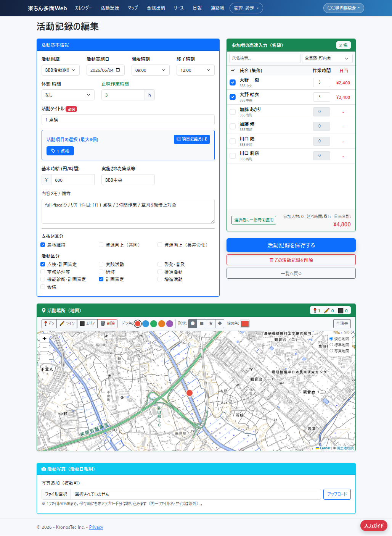This screenshot has width=392, height=536.
Task: Select the ピン (pin) map tool
Action: (49, 323)
